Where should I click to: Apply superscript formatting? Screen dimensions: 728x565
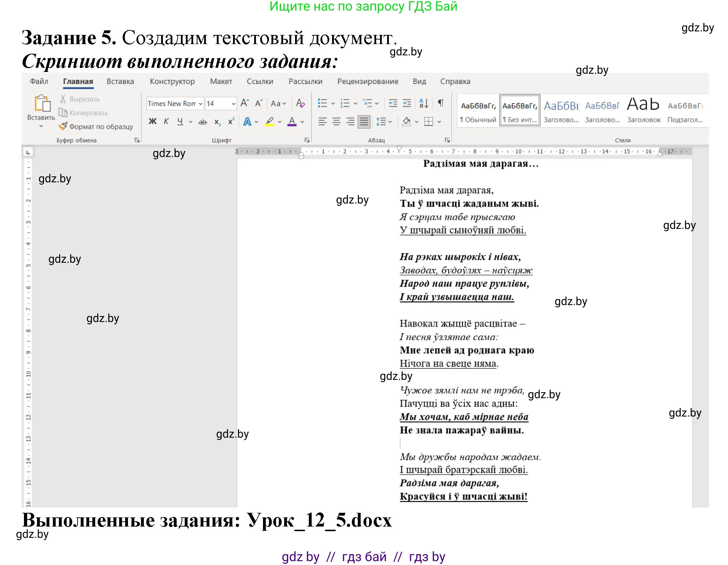point(231,121)
